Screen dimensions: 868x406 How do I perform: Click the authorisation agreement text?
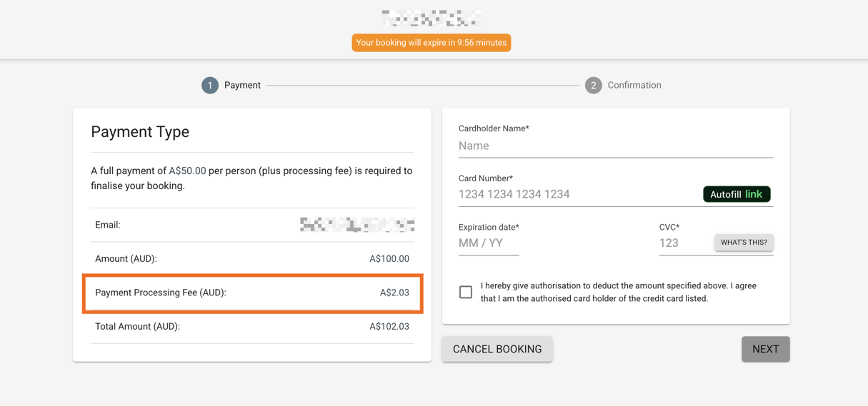(x=618, y=292)
